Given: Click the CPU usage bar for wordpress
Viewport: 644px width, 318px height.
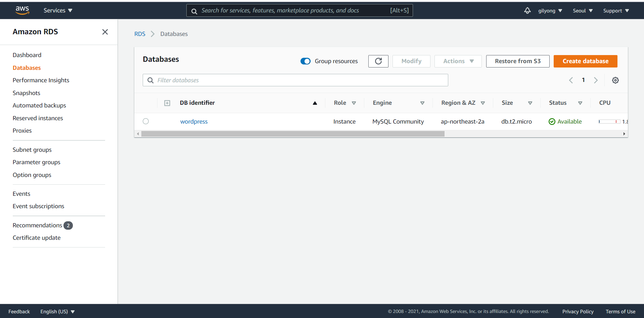Looking at the screenshot, I should point(609,122).
